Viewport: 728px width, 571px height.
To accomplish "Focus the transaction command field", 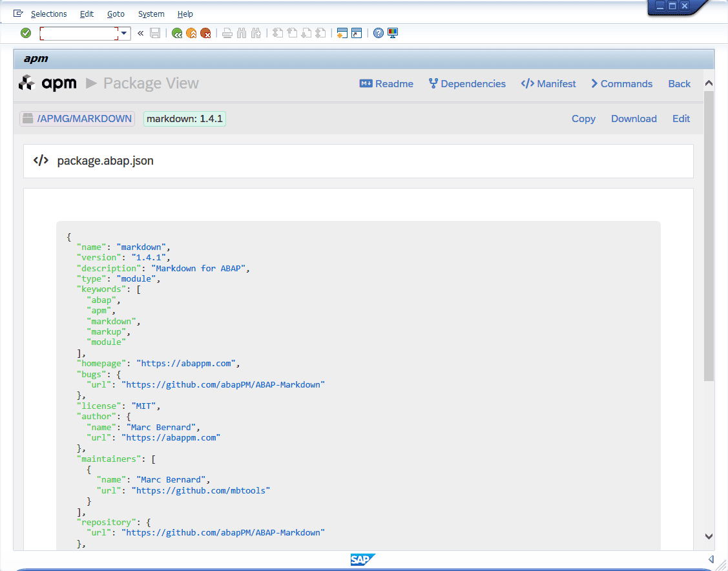I will pos(79,34).
